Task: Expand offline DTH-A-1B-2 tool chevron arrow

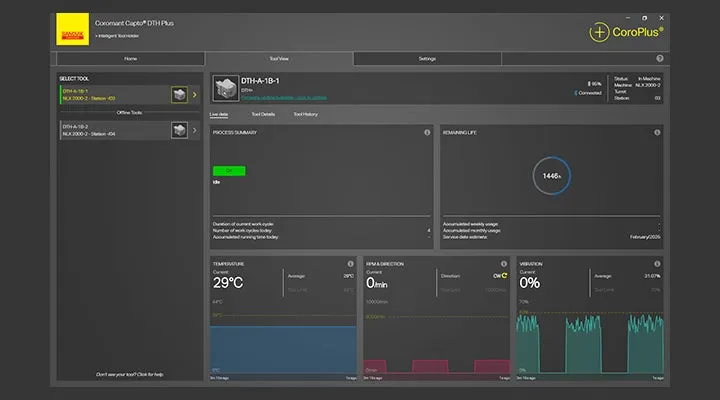Action: [194, 130]
